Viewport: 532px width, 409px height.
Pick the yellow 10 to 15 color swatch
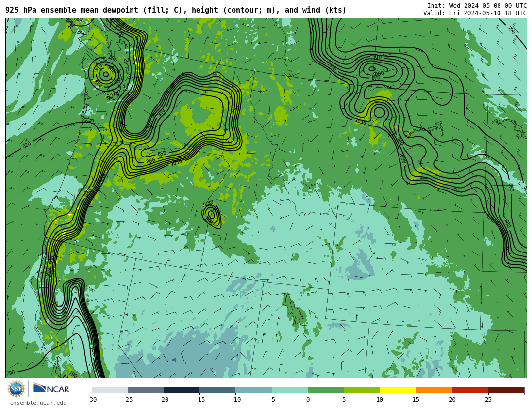(x=398, y=390)
